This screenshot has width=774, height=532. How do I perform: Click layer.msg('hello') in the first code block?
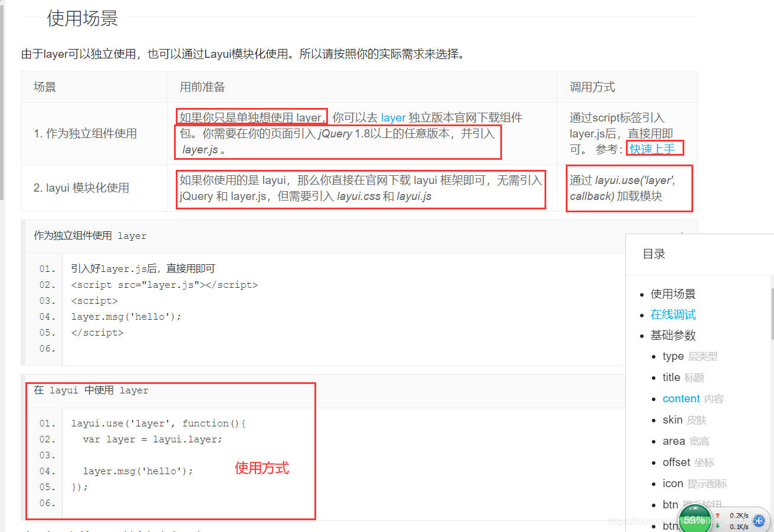(126, 317)
